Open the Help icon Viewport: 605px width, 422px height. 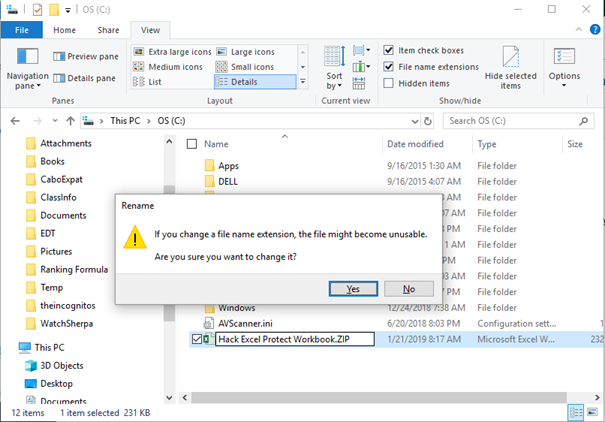595,29
